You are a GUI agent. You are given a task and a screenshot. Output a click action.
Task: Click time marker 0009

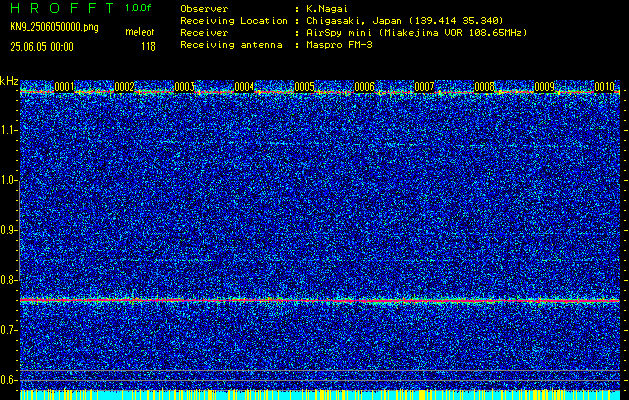click(544, 87)
